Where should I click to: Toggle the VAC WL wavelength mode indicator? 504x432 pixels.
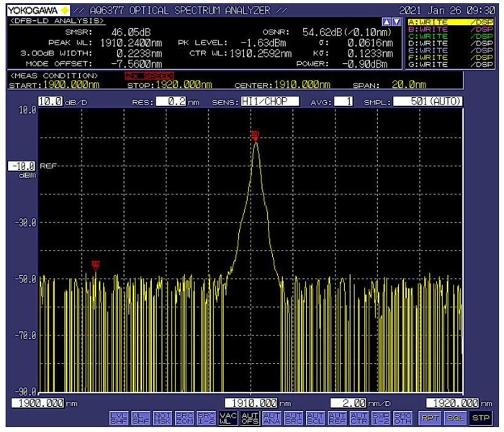pos(227,418)
